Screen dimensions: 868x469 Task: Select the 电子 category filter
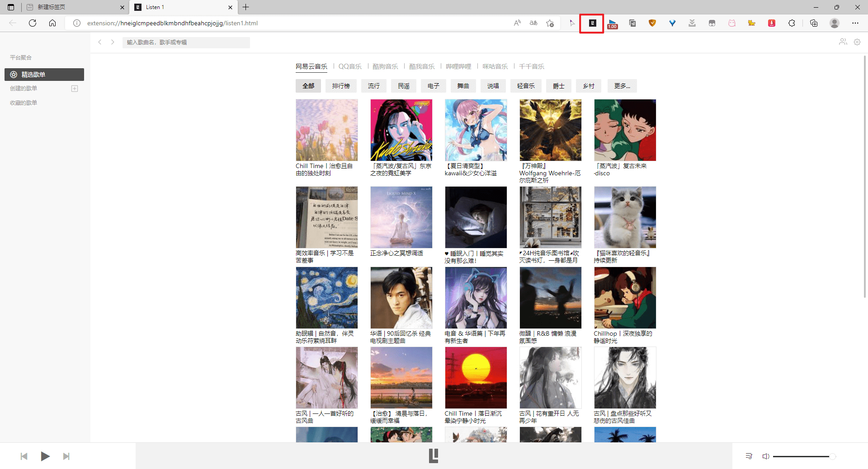point(434,86)
